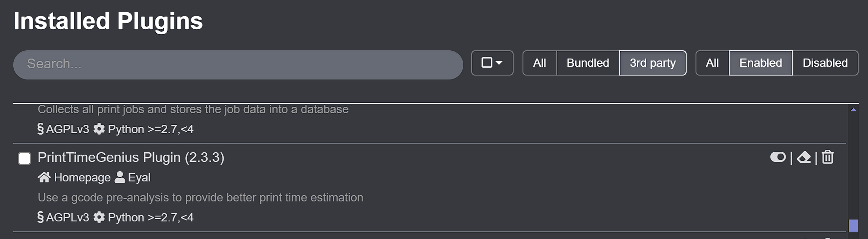Click the gear icon beside PrintTimeGenius Python version
The height and width of the screenshot is (239, 868).
99,217
